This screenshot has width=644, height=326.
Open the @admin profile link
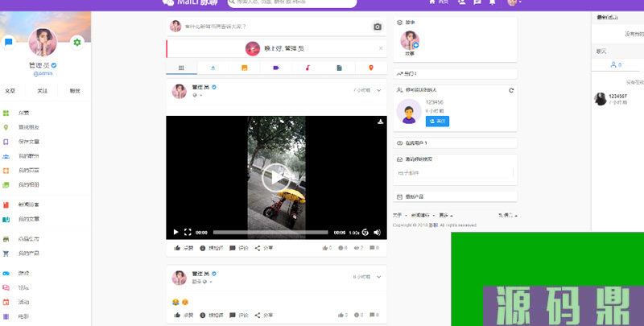43,73
